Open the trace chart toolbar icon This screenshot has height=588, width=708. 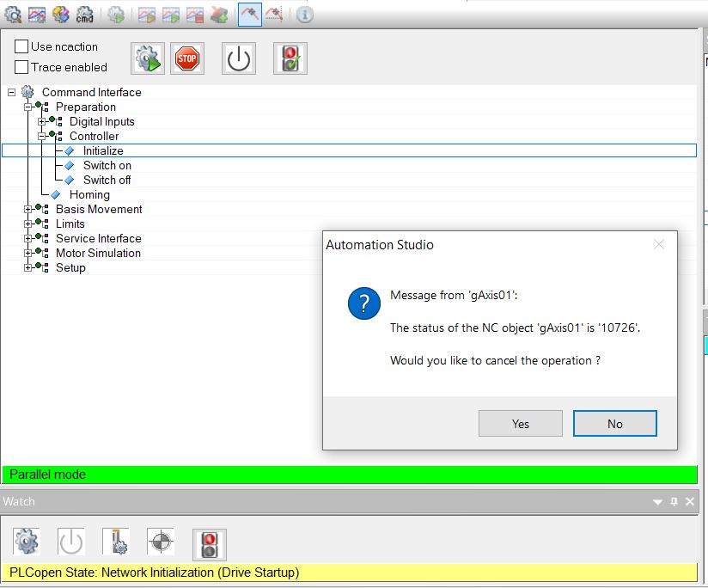[37, 15]
